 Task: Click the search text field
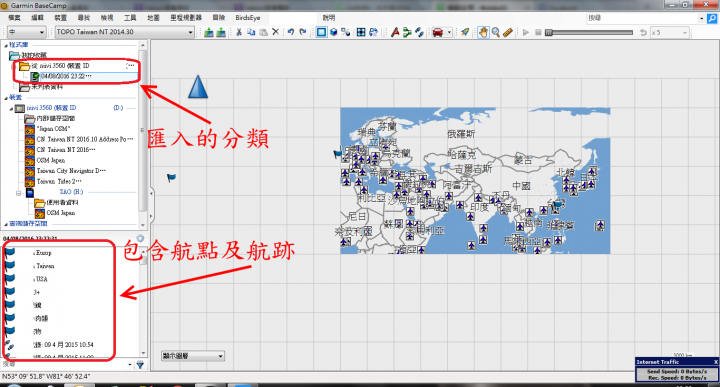point(642,18)
